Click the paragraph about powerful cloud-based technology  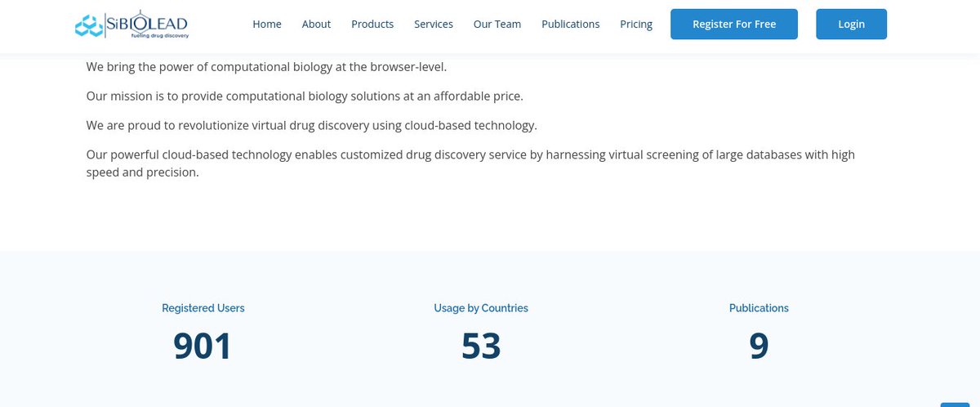coord(470,163)
